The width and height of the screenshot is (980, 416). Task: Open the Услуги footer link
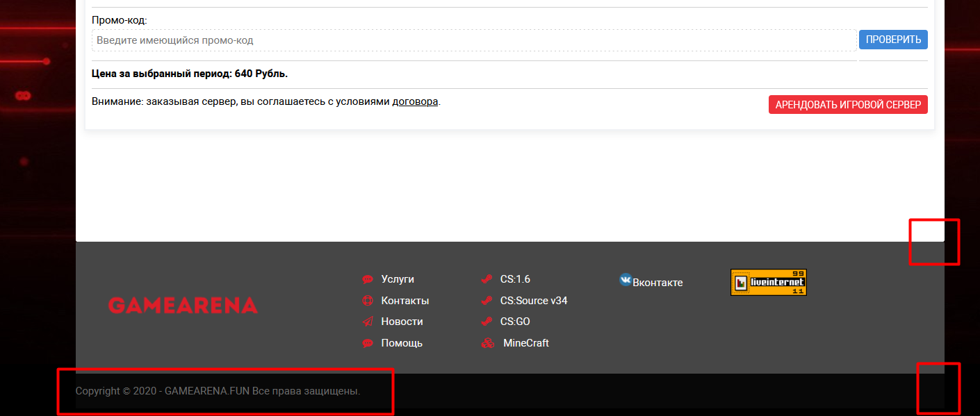(398, 279)
